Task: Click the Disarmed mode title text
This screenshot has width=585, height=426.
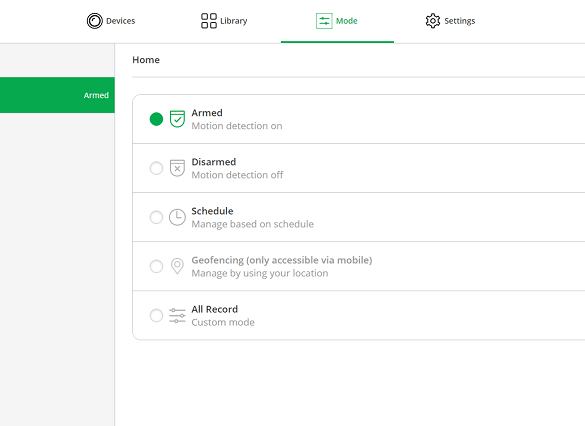Action: click(x=214, y=162)
